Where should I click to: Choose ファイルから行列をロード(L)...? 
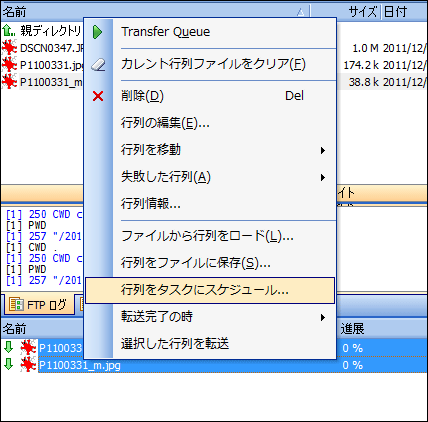[x=210, y=236]
